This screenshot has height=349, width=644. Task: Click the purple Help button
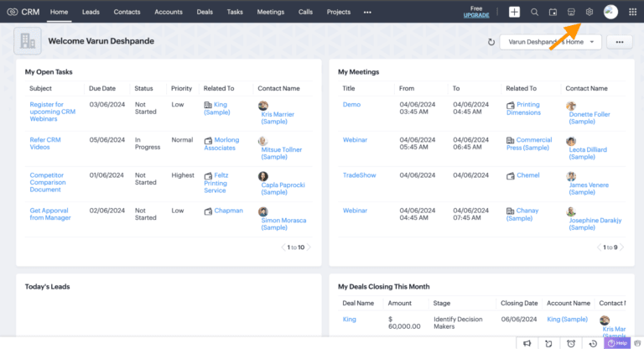[616, 343]
